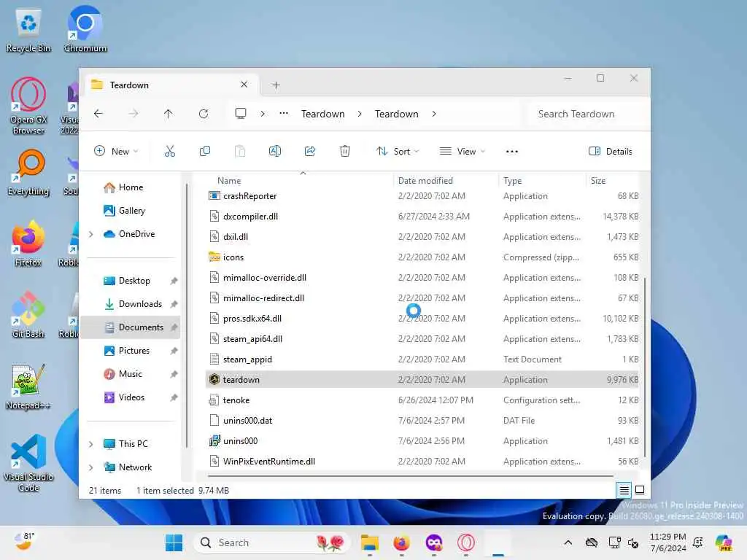The image size is (747, 560).
Task: Expand the Network tree node
Action: tap(91, 467)
